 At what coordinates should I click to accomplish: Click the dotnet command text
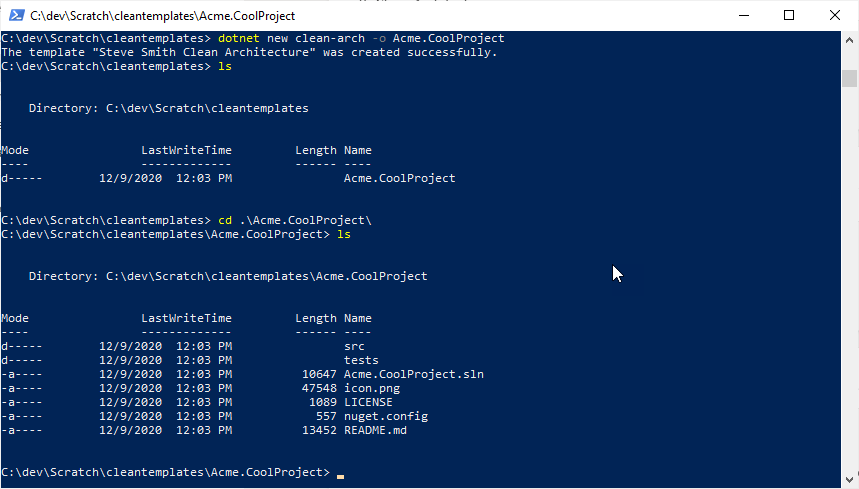click(x=239, y=38)
